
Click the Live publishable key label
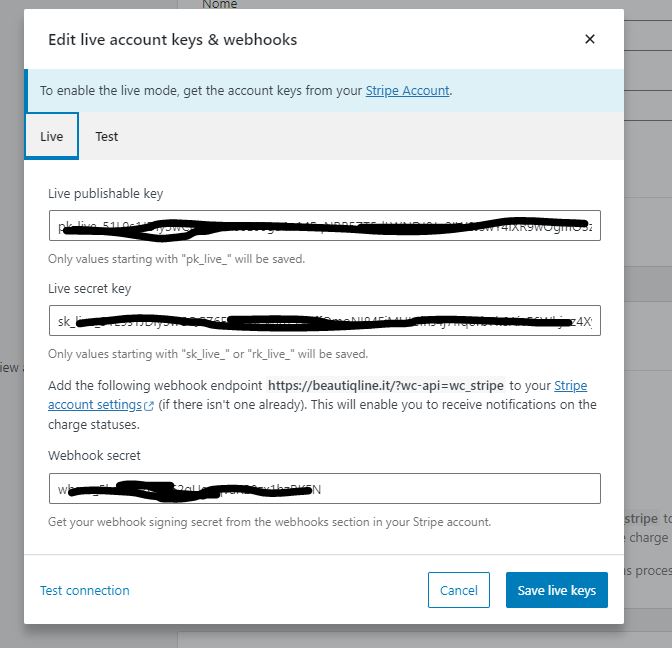tap(105, 194)
